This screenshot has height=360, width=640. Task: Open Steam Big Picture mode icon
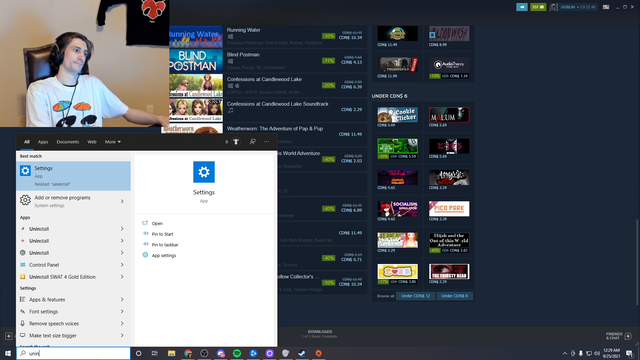coord(606,7)
